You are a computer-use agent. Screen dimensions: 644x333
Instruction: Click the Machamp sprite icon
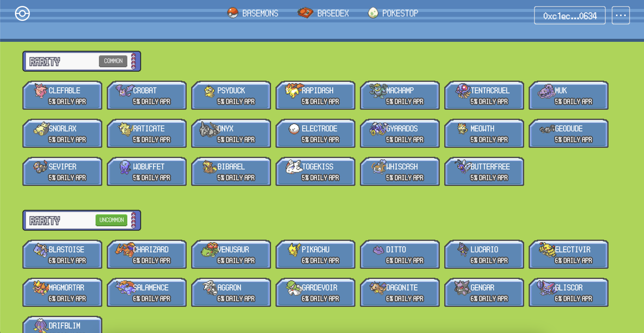377,91
